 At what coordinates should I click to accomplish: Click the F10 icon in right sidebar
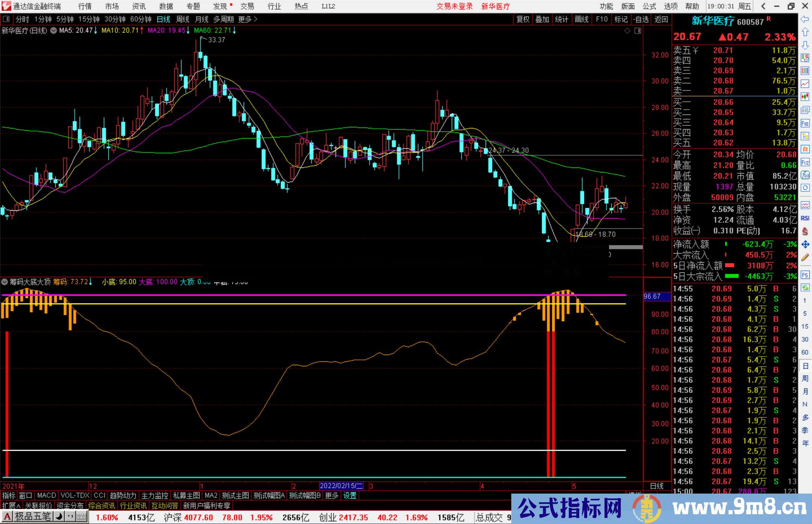805,123
